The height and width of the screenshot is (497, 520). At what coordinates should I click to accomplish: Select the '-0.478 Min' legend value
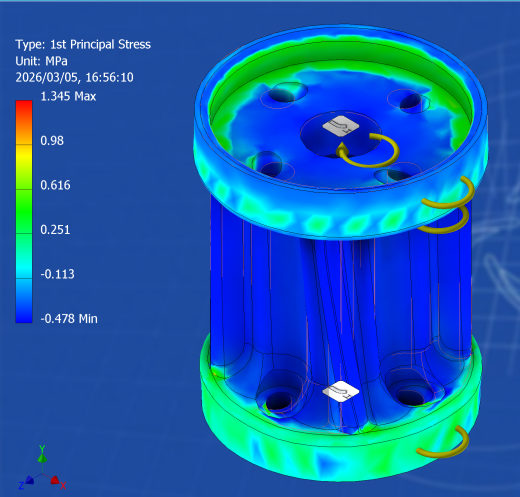tap(69, 319)
